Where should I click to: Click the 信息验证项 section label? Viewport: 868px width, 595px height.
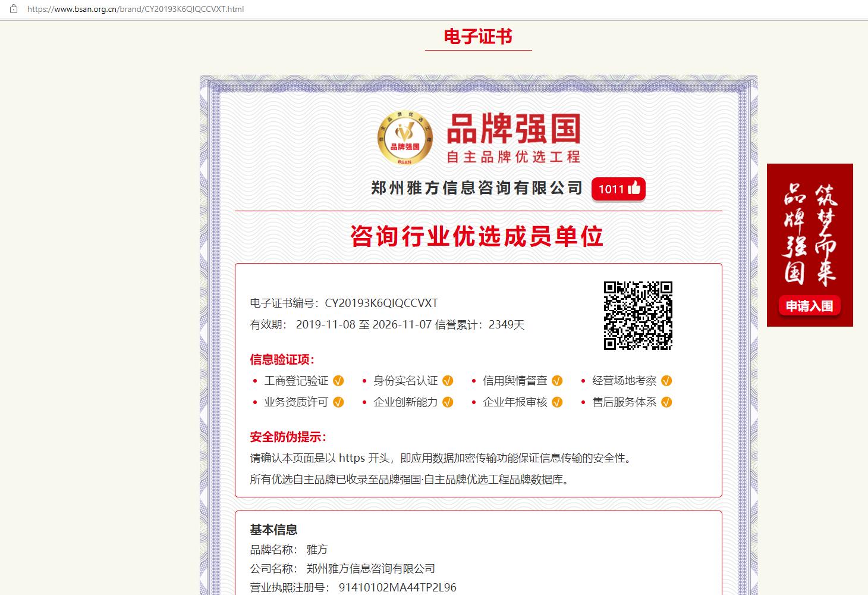coord(282,359)
